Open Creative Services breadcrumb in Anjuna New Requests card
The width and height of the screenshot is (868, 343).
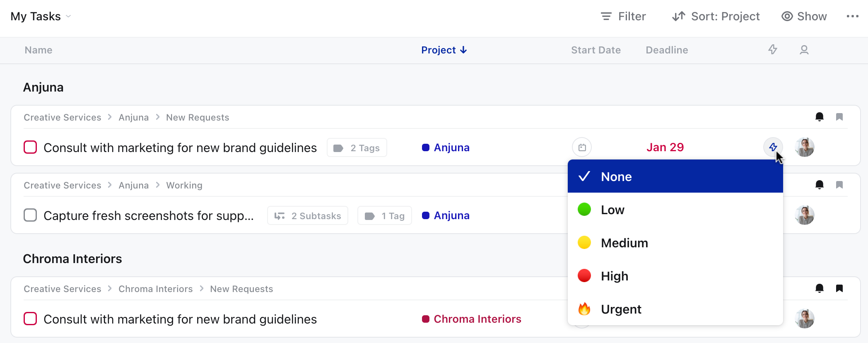62,118
